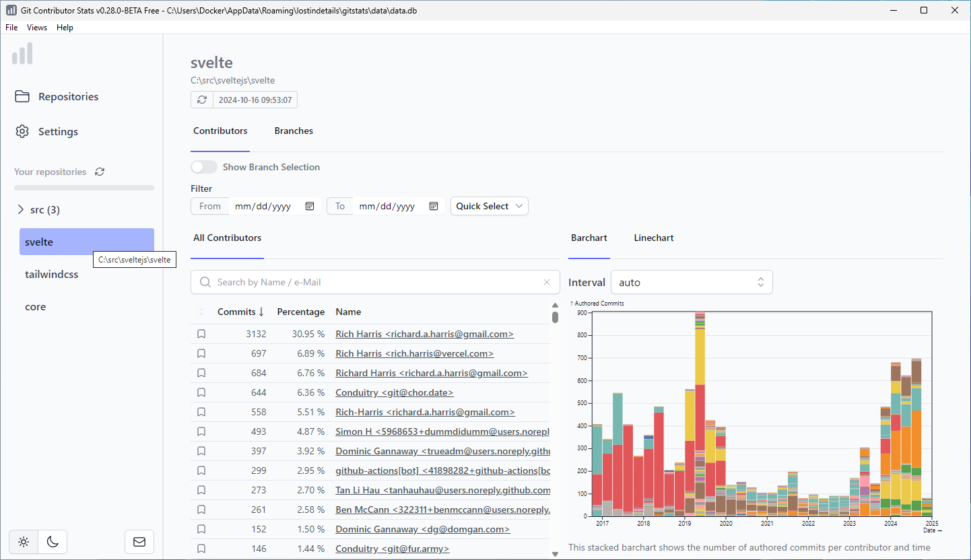
Task: Bookmark Conduitry git@fur.army row
Action: pos(201,549)
